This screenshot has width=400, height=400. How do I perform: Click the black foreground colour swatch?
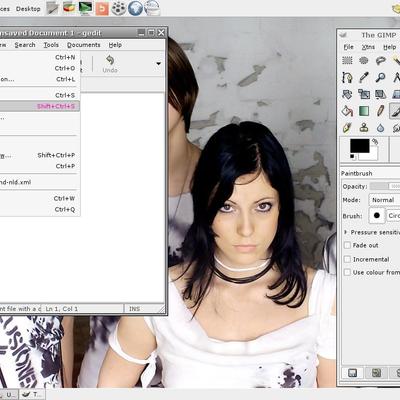(x=360, y=146)
